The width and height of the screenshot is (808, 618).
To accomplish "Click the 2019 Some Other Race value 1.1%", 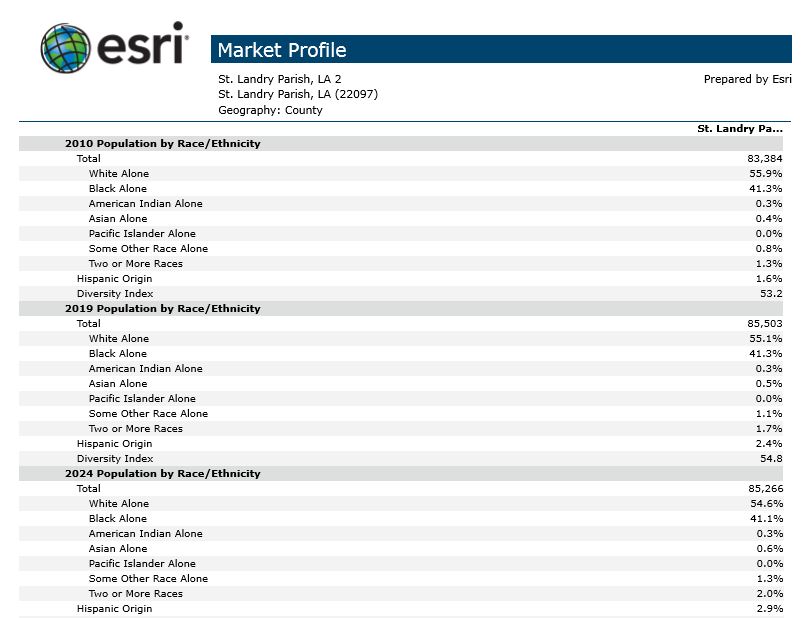I will pyautogui.click(x=769, y=413).
